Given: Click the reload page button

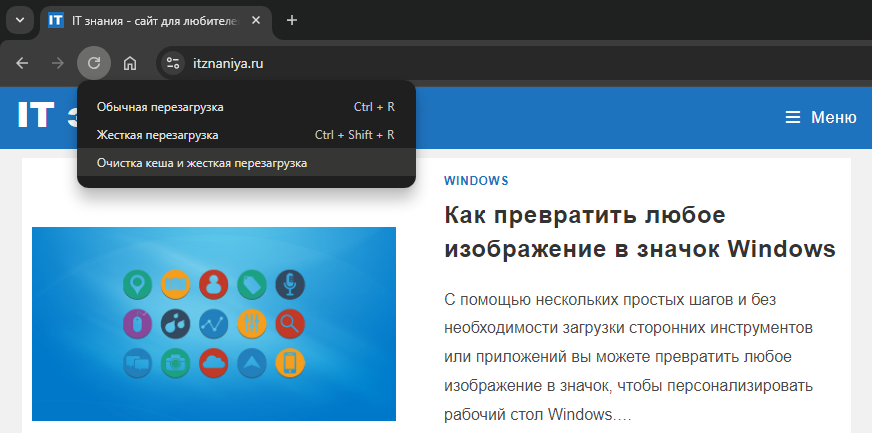Looking at the screenshot, I should coord(94,63).
